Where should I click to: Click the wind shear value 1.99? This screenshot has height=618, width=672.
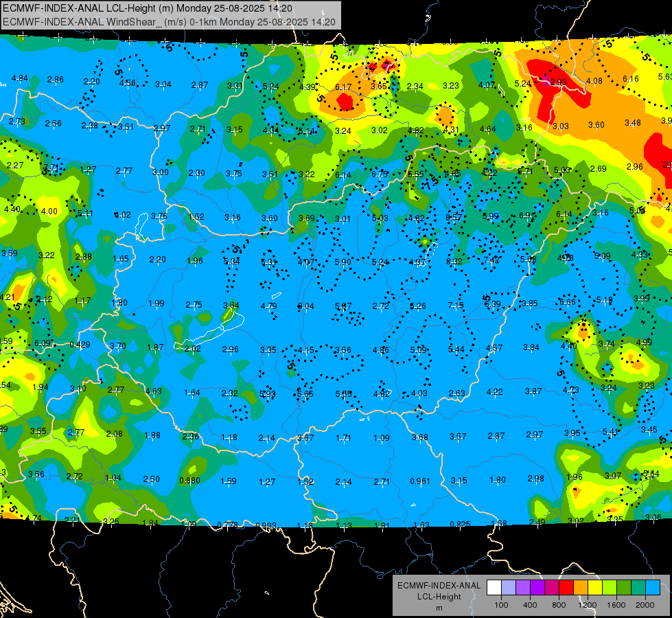click(x=157, y=304)
